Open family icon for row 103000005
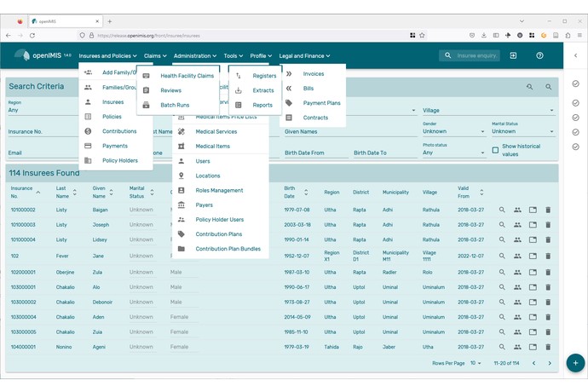The image size is (588, 392). [517, 332]
